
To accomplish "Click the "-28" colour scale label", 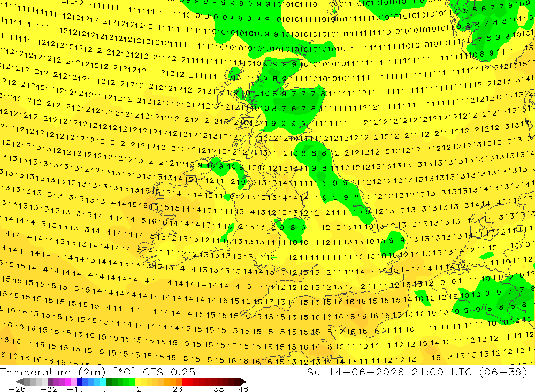I will pyautogui.click(x=17, y=389).
